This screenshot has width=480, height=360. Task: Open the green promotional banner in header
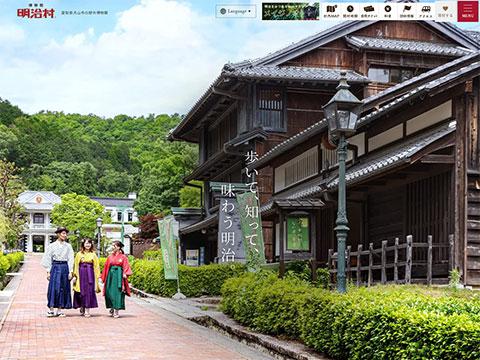[290, 11]
